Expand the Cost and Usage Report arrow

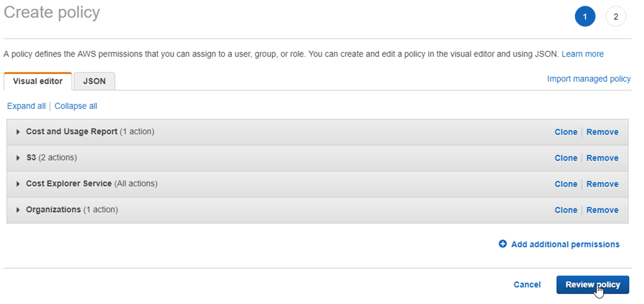click(18, 132)
